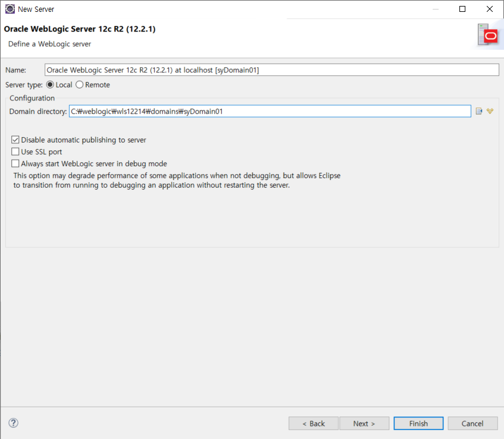
Task: Click the Configuration group label
Action: coord(32,98)
